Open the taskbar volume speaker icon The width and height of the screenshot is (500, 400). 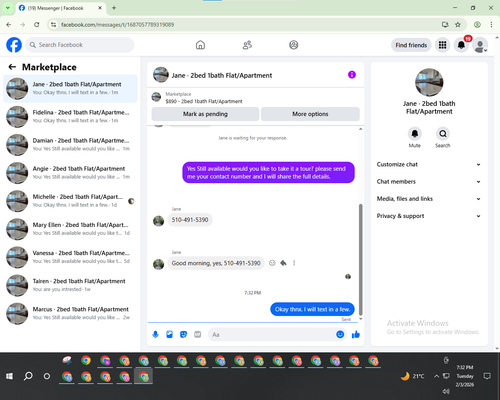coord(446,391)
